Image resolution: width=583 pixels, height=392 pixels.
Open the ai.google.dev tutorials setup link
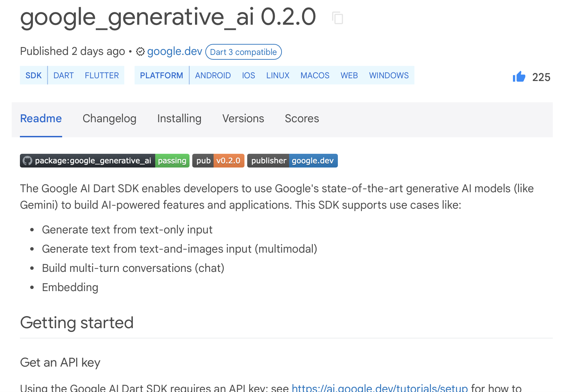(380, 388)
